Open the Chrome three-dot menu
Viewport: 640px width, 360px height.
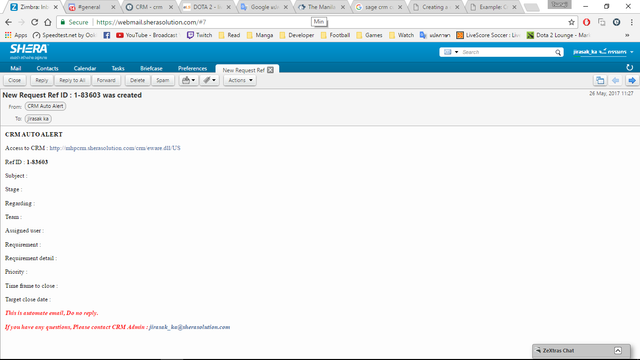point(631,22)
